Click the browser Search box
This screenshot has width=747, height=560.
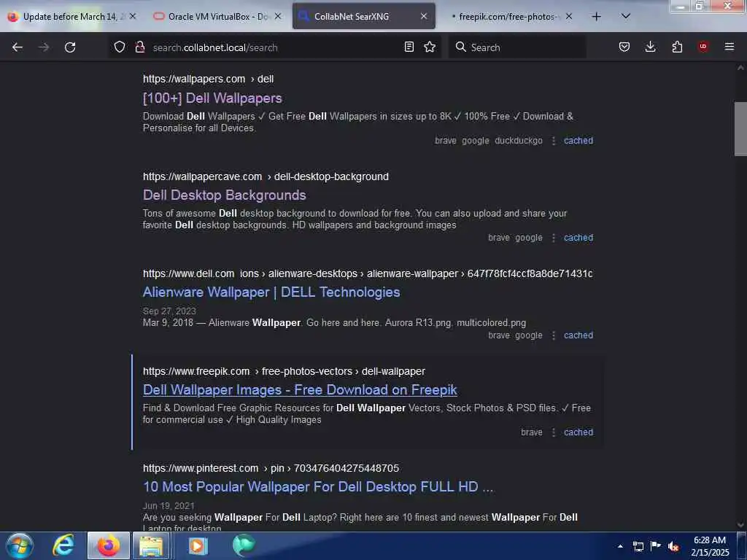(x=517, y=47)
